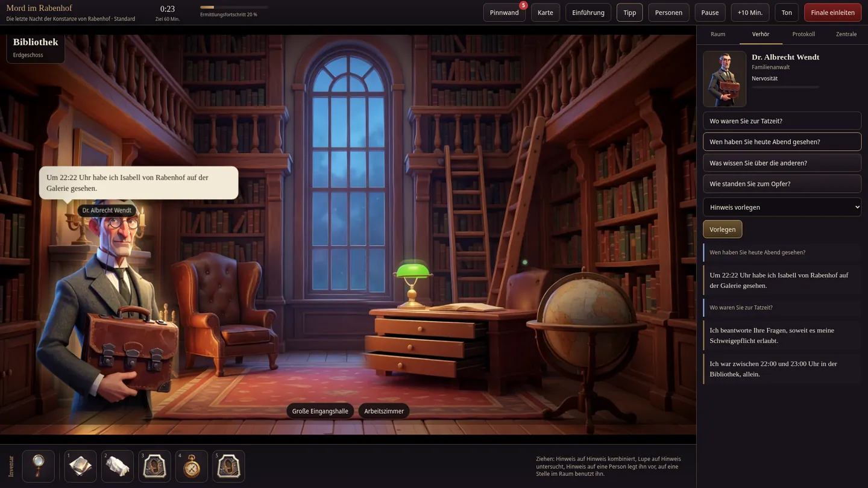Switch to the Protokoll tab
Viewport: 868px width, 488px height.
pos(804,34)
